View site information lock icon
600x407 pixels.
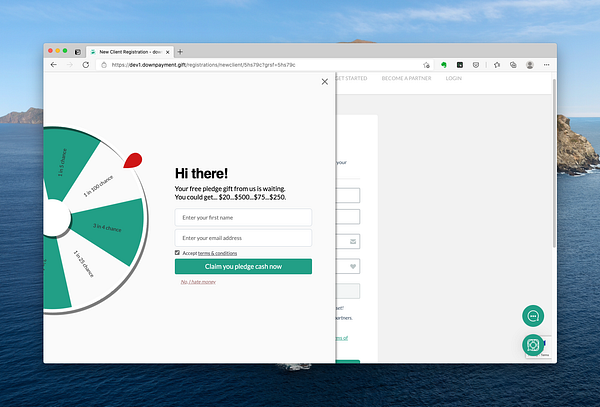[104, 65]
